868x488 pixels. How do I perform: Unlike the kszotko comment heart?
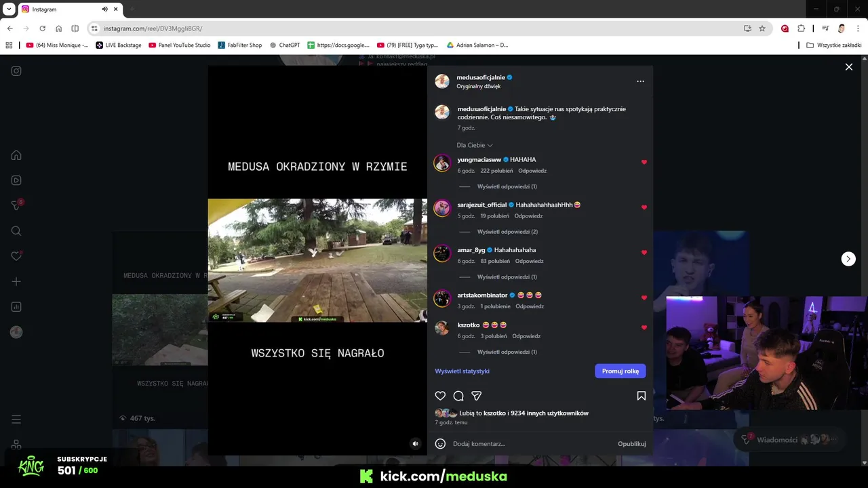(x=644, y=327)
